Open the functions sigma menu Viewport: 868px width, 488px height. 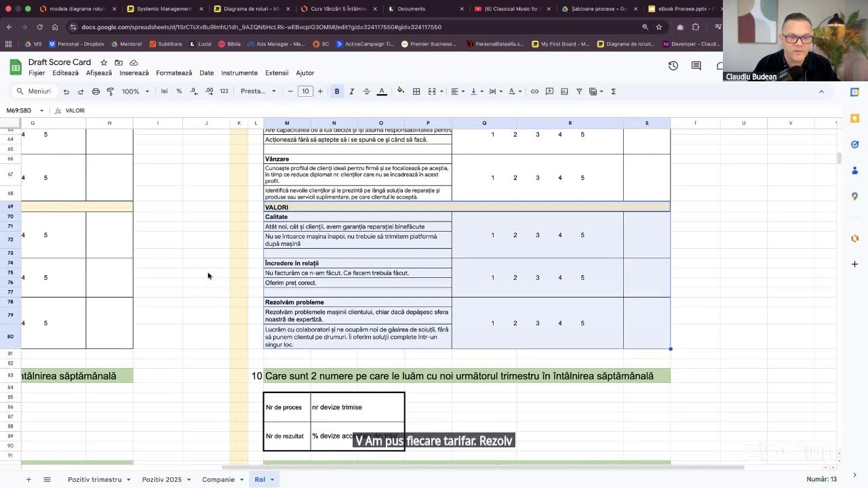613,91
